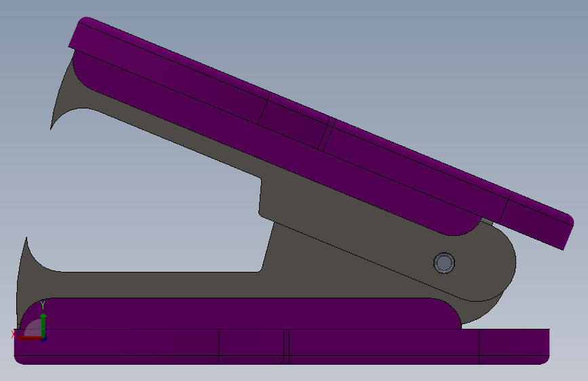Viewport: 588px width, 381px height.
Task: Select the round pivot pin on the model
Action: click(x=444, y=263)
